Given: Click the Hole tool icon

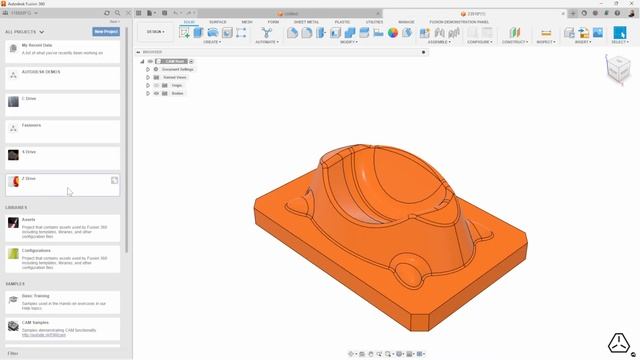Looking at the screenshot, I should tap(227, 33).
